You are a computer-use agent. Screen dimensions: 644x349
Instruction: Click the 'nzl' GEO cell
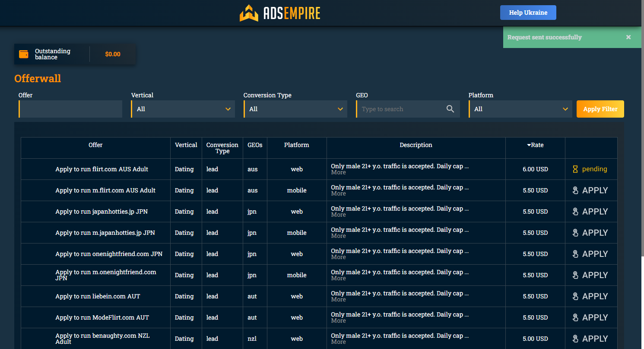[252, 339]
